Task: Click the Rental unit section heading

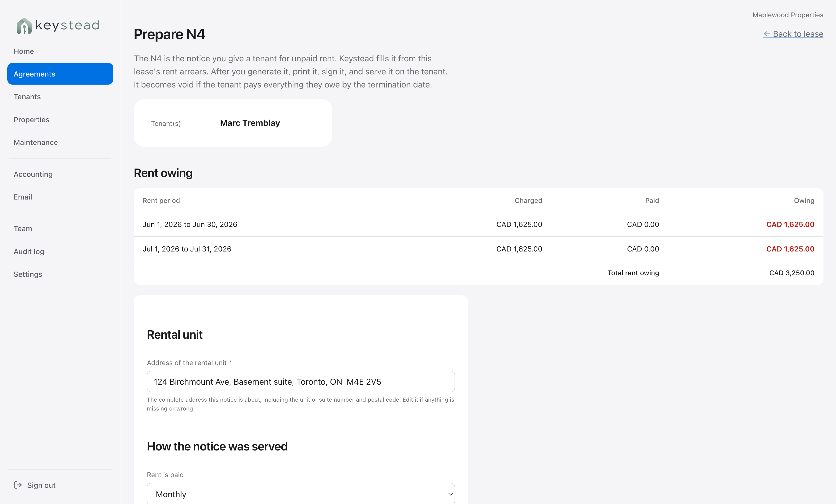Action: point(175,335)
